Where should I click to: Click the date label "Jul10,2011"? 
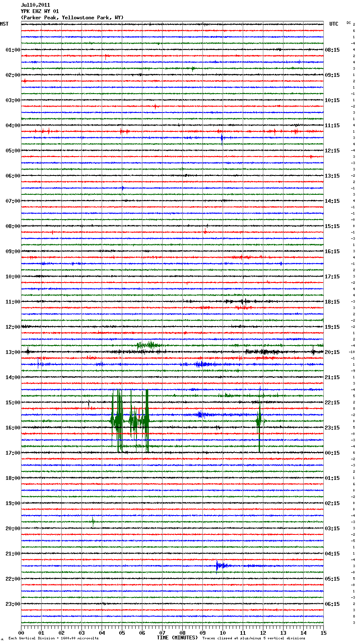(x=35, y=5)
